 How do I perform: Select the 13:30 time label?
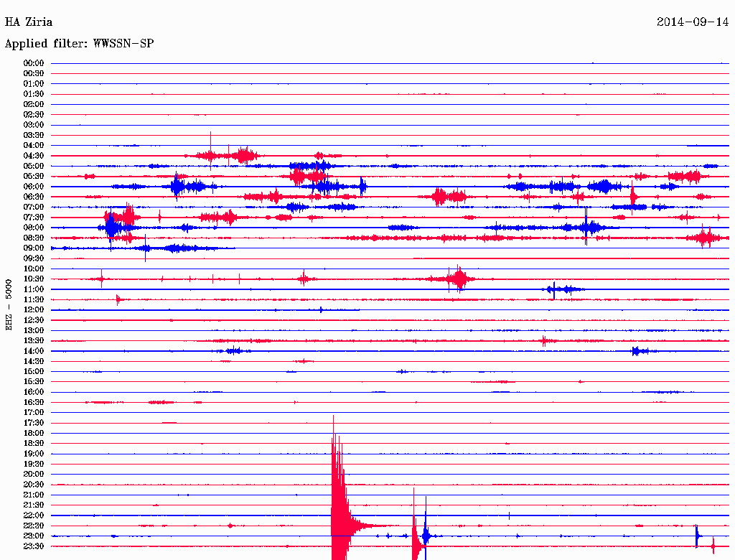pos(34,341)
